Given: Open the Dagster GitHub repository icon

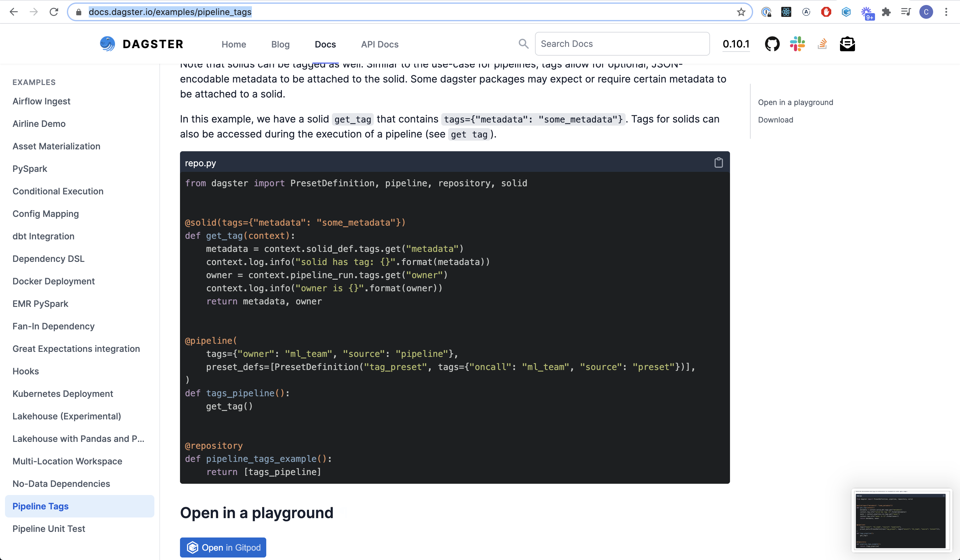Looking at the screenshot, I should tap(772, 44).
